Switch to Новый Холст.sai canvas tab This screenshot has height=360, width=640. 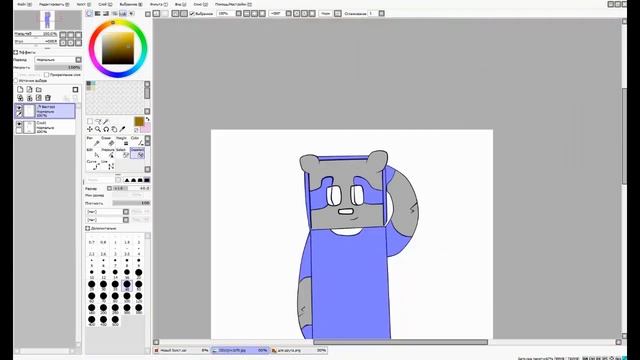(x=182, y=350)
